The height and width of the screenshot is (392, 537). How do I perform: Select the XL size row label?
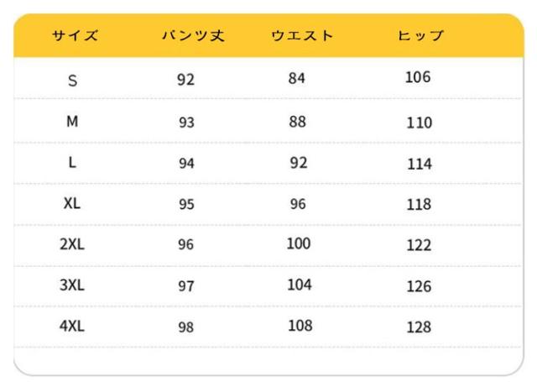(x=73, y=203)
